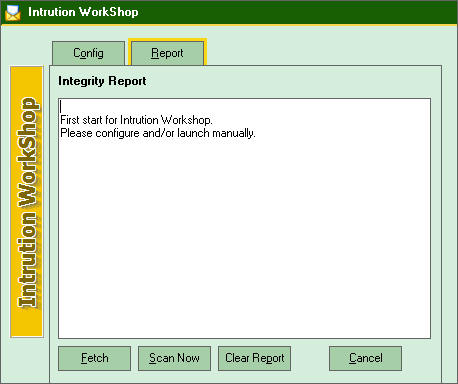Click the Cancel button

(x=366, y=358)
